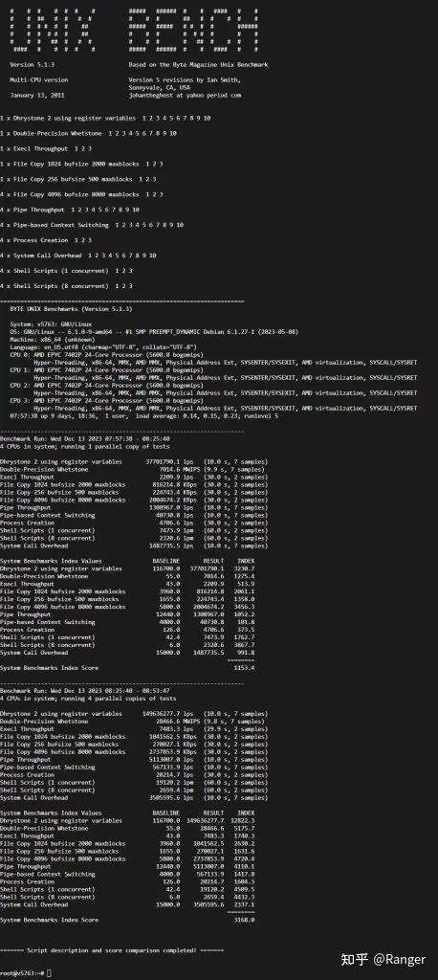Click the '4 x Process Creation' line
The width and height of the screenshot is (438, 980).
click(x=46, y=240)
